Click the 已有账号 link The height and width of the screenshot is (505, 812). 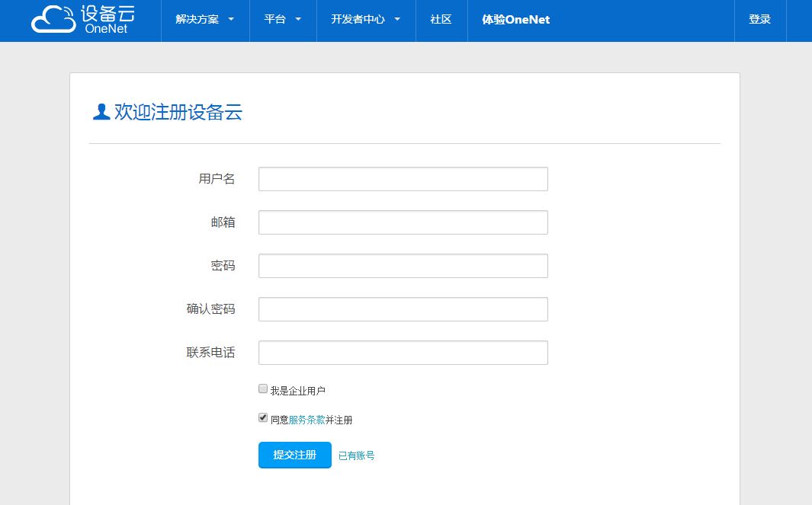(356, 455)
